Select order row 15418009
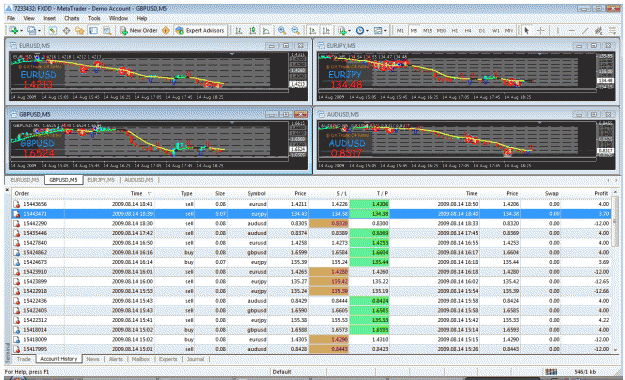Screen dimensions: 625x380 [x=312, y=340]
